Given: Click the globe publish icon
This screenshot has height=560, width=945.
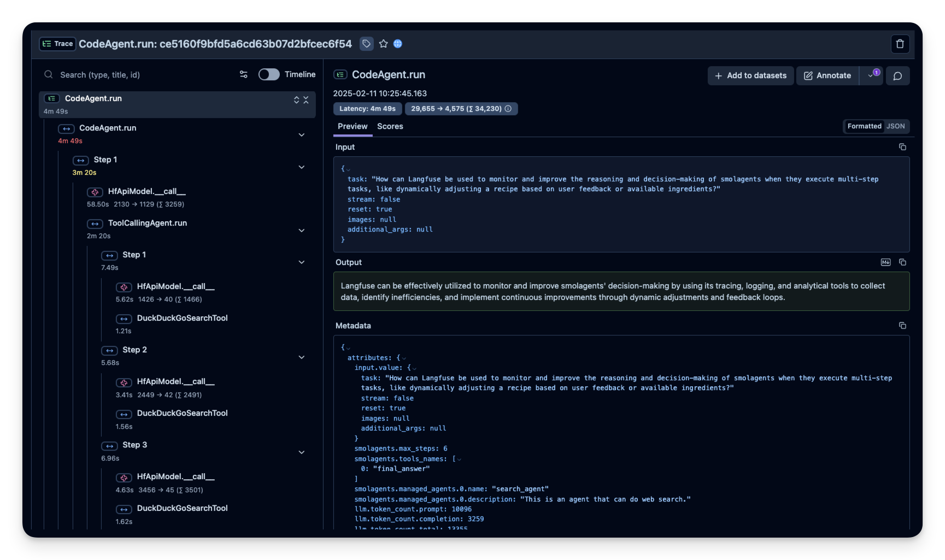Looking at the screenshot, I should point(398,44).
